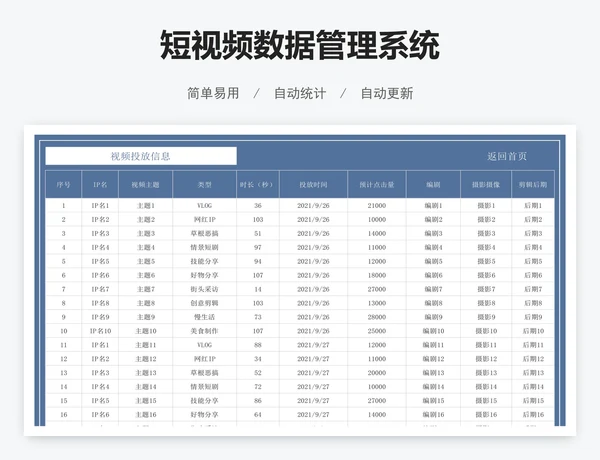Click the 20000 click-count cell
This screenshot has height=460, width=600.
[377, 373]
